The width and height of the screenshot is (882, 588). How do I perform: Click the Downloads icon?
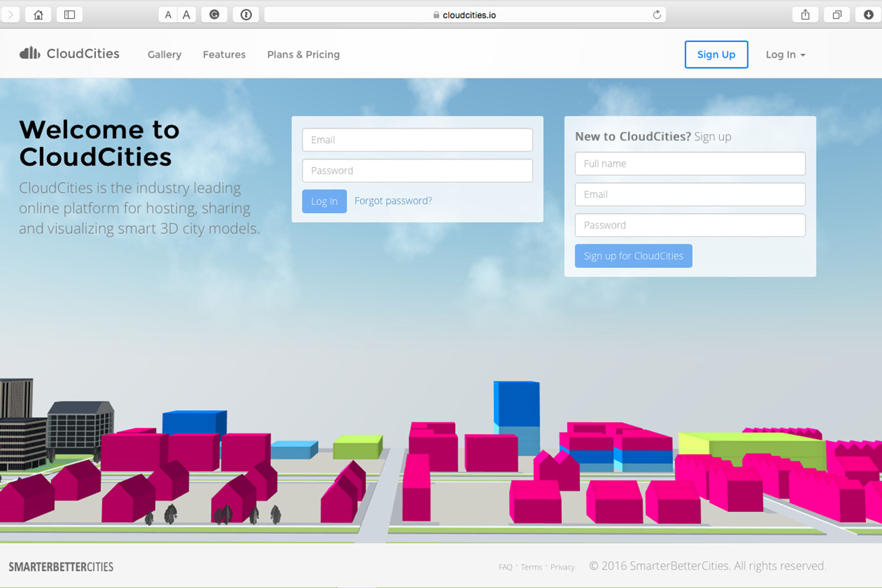click(868, 15)
